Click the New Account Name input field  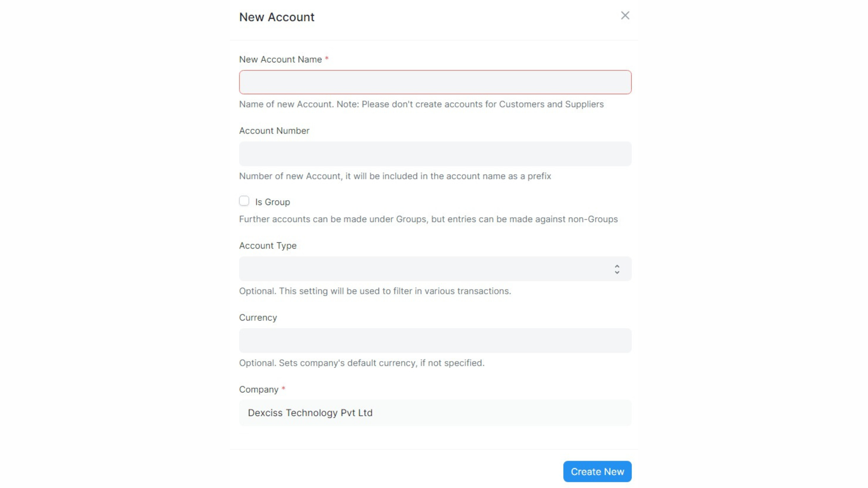point(435,82)
